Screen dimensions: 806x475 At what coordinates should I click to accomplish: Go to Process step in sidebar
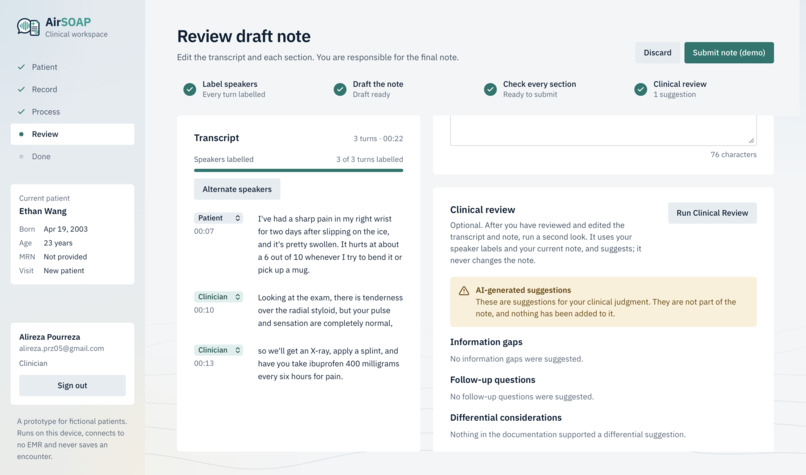(x=72, y=112)
